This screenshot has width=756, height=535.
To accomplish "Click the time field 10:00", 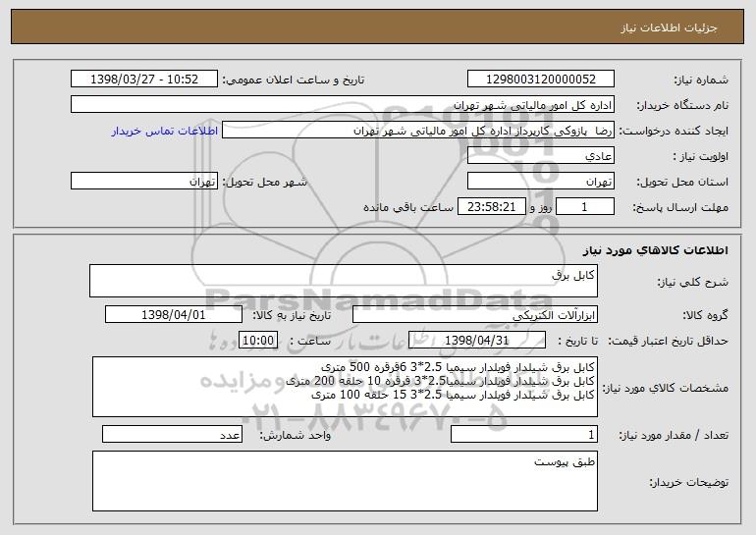I will 258,341.
